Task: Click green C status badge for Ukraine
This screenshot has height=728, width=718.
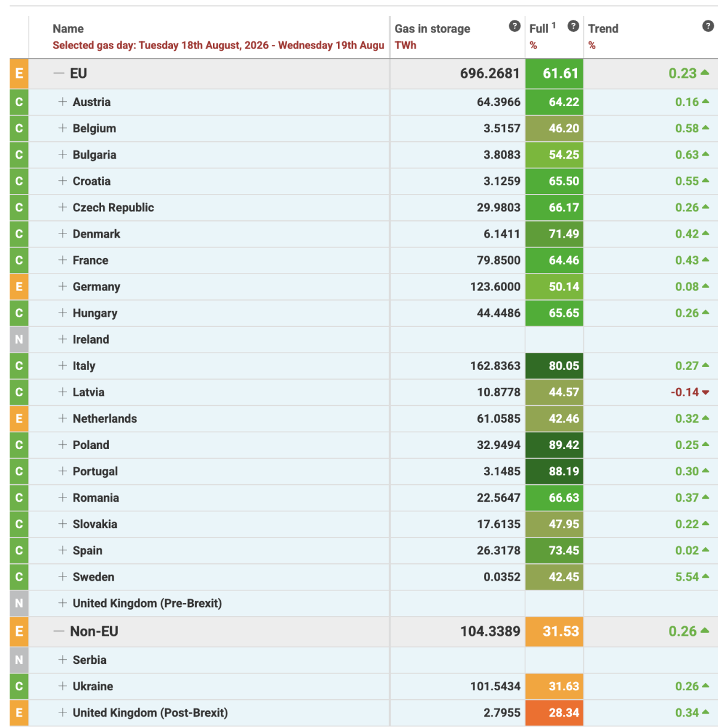Action: point(19,686)
